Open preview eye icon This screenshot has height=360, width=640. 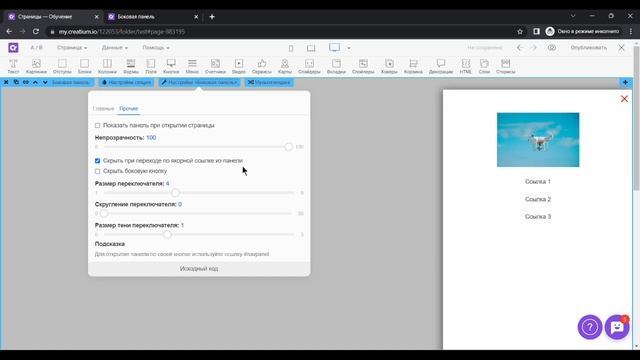552,48
